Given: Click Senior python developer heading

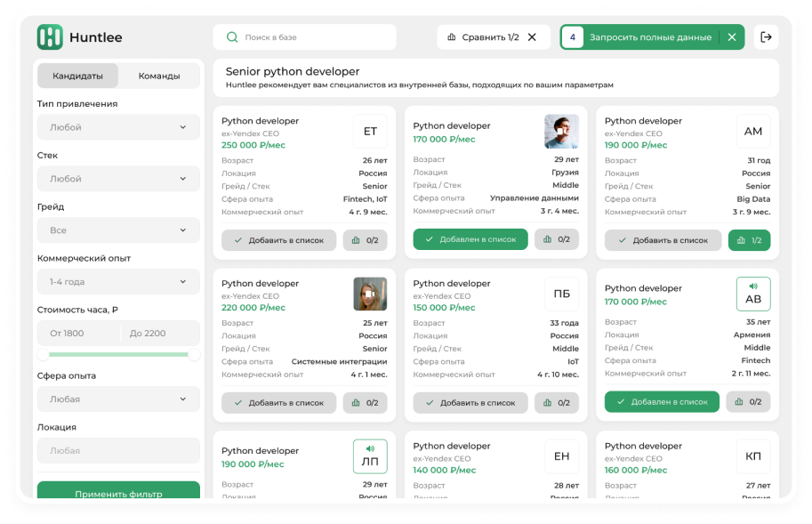Looking at the screenshot, I should (x=293, y=71).
